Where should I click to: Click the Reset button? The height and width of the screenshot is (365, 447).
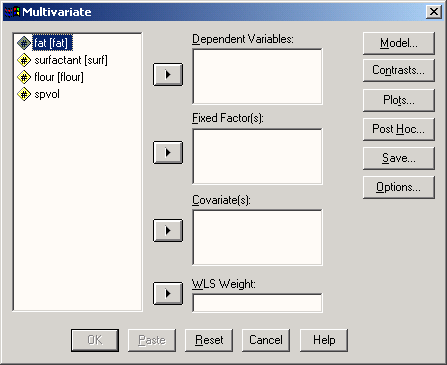[x=209, y=340]
